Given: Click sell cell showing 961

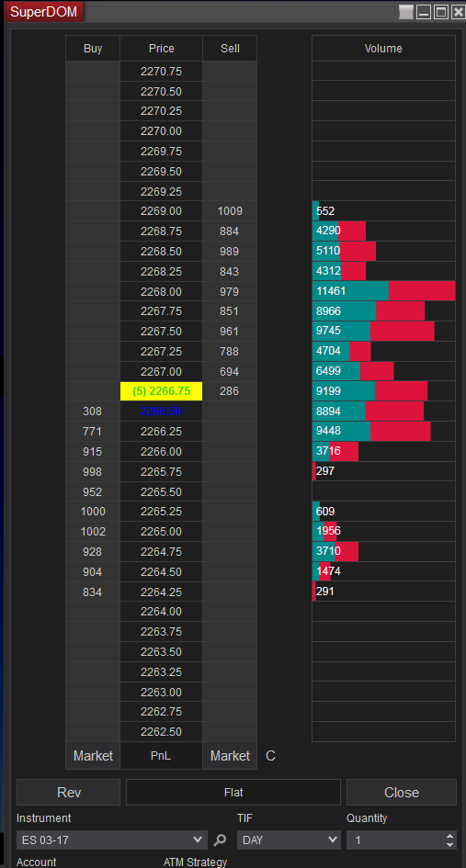Looking at the screenshot, I should tap(230, 331).
